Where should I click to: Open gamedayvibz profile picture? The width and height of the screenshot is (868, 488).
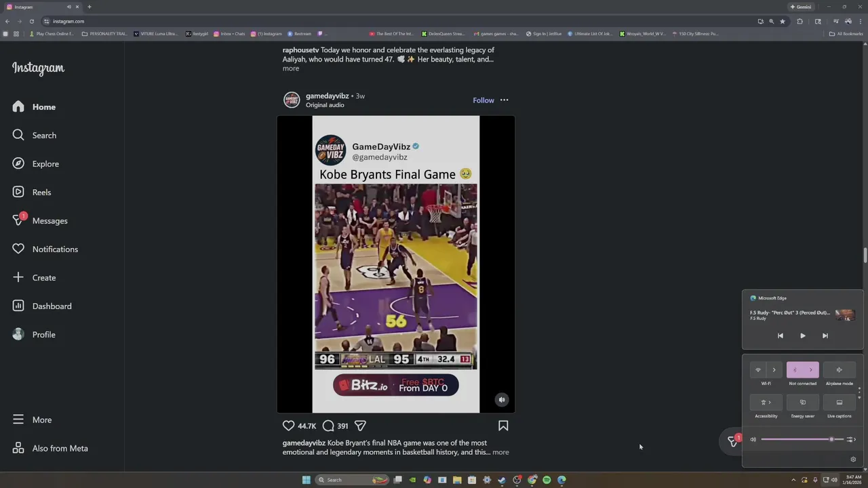click(x=292, y=100)
